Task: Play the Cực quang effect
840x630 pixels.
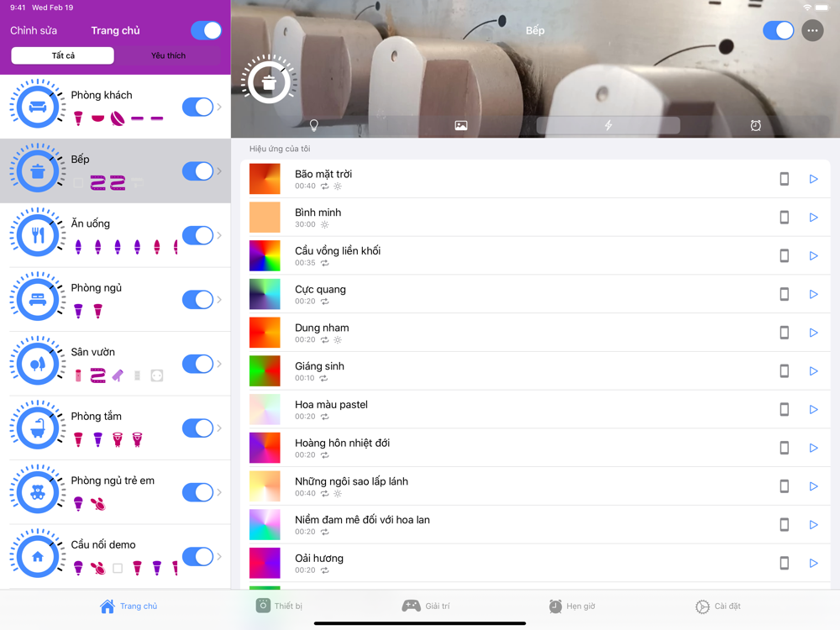Action: point(813,294)
